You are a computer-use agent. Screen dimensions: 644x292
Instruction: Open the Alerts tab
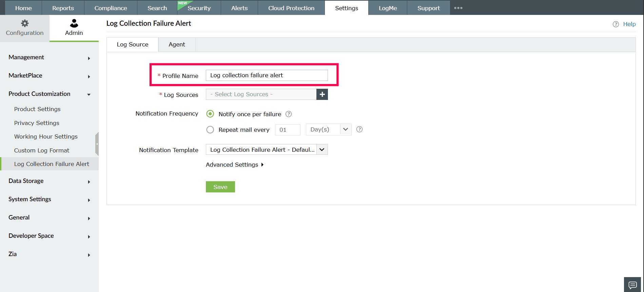click(x=239, y=8)
